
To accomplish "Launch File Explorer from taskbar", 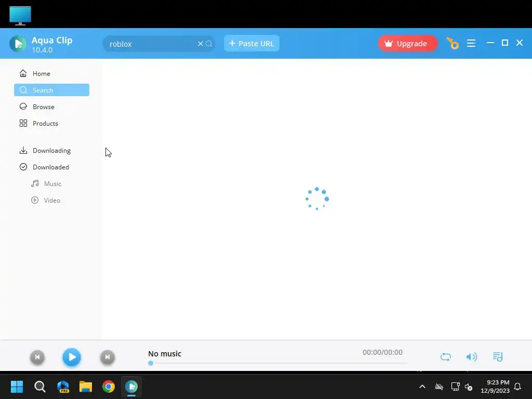I will (86, 387).
